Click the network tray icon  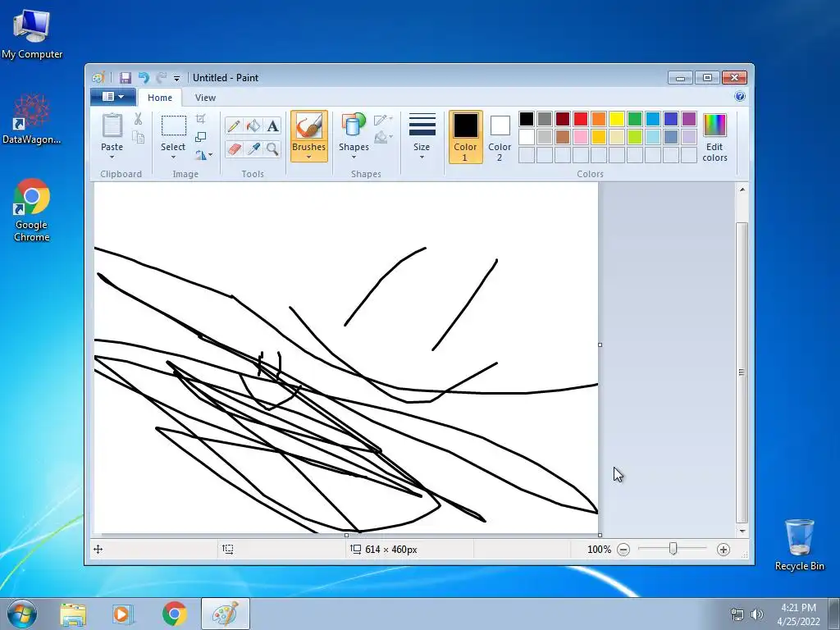(737, 614)
